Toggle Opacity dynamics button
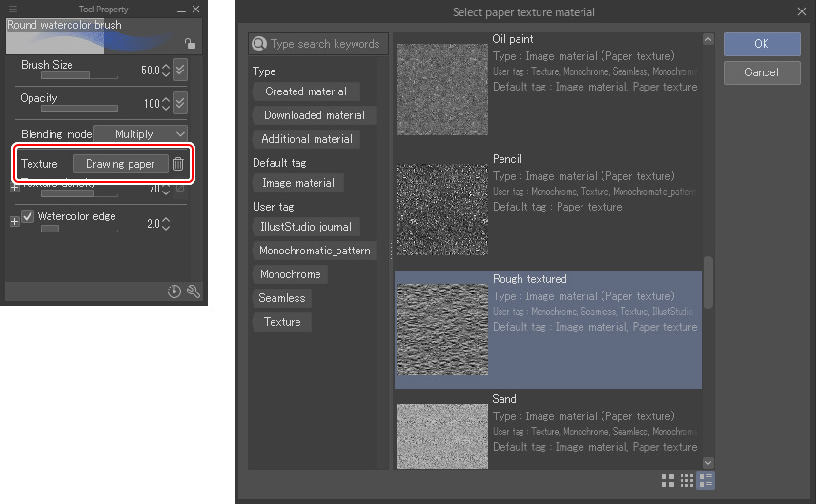816x504 pixels. pos(180,103)
